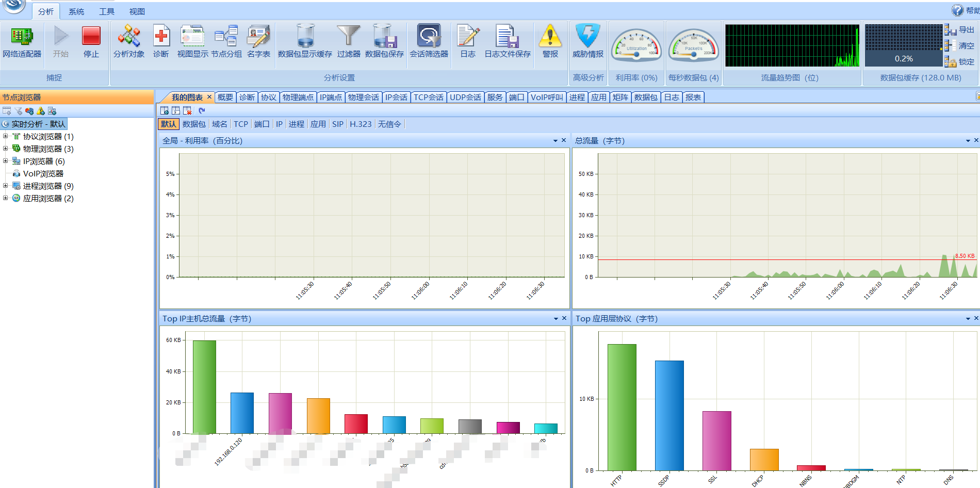This screenshot has width=980, height=488.
Task: Select the 域名 chart group button
Action: click(219, 124)
